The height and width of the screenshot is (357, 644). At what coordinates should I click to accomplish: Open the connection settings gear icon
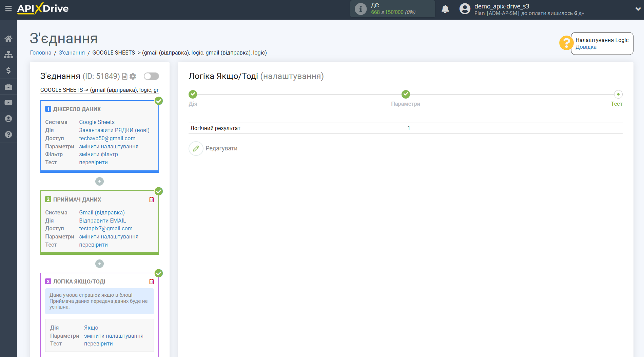click(133, 77)
